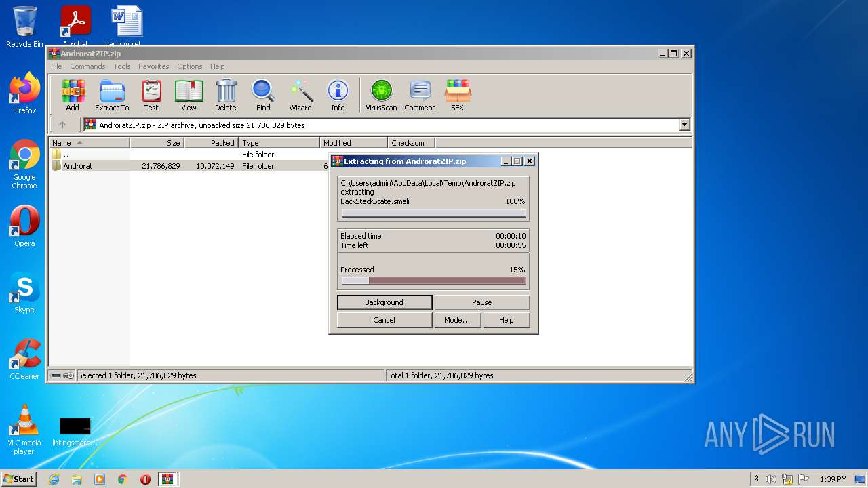The width and height of the screenshot is (868, 488).
Task: Launch CCleaner desktop shortcut
Action: 24,359
